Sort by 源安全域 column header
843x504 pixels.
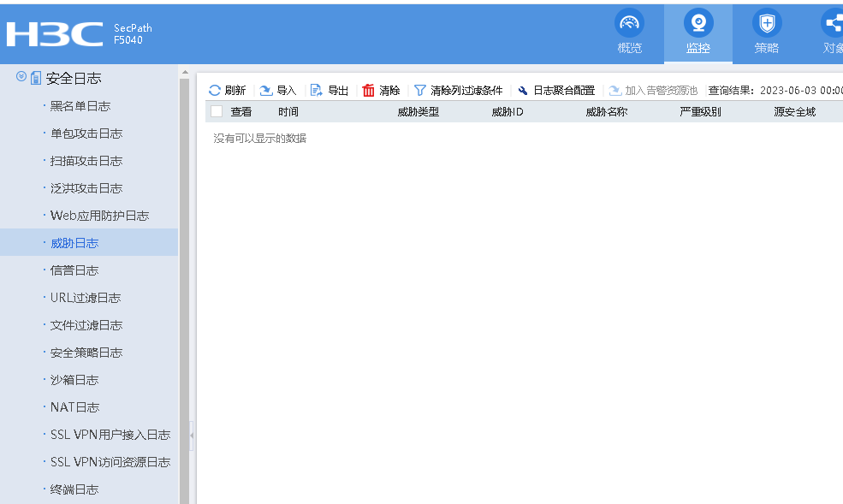[x=794, y=112]
